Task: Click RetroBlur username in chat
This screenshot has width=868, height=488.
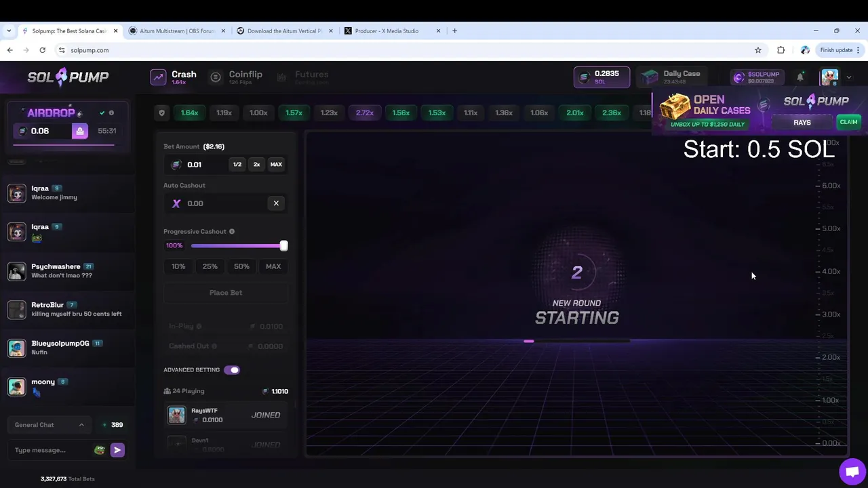Action: (47, 305)
